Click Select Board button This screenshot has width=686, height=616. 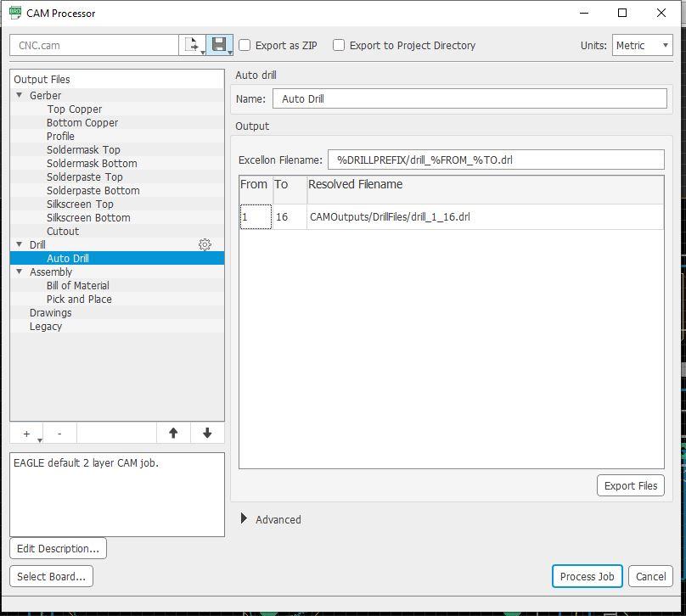tap(51, 576)
